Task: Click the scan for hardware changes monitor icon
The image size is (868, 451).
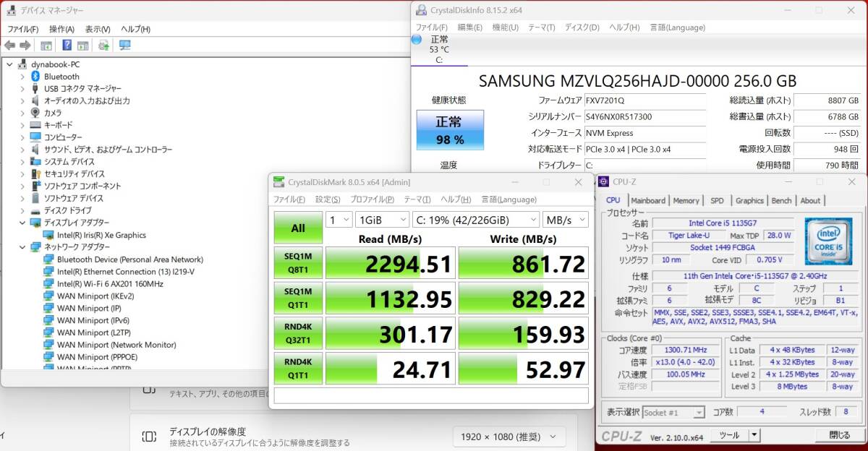Action: coord(124,45)
